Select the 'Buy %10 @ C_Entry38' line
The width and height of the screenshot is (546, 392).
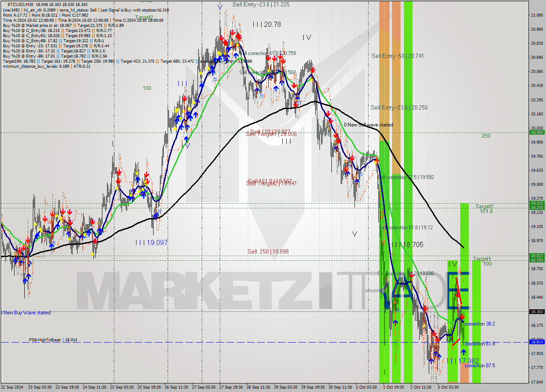pos(57,30)
